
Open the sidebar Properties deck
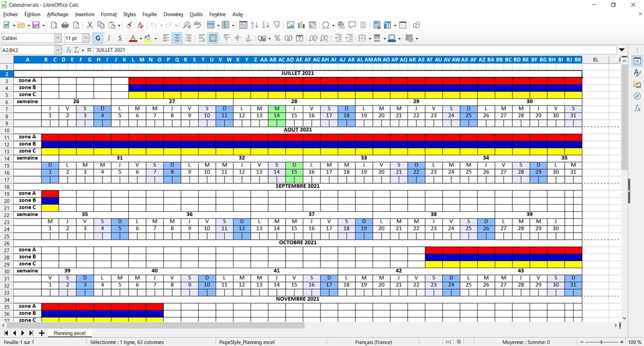(x=637, y=60)
